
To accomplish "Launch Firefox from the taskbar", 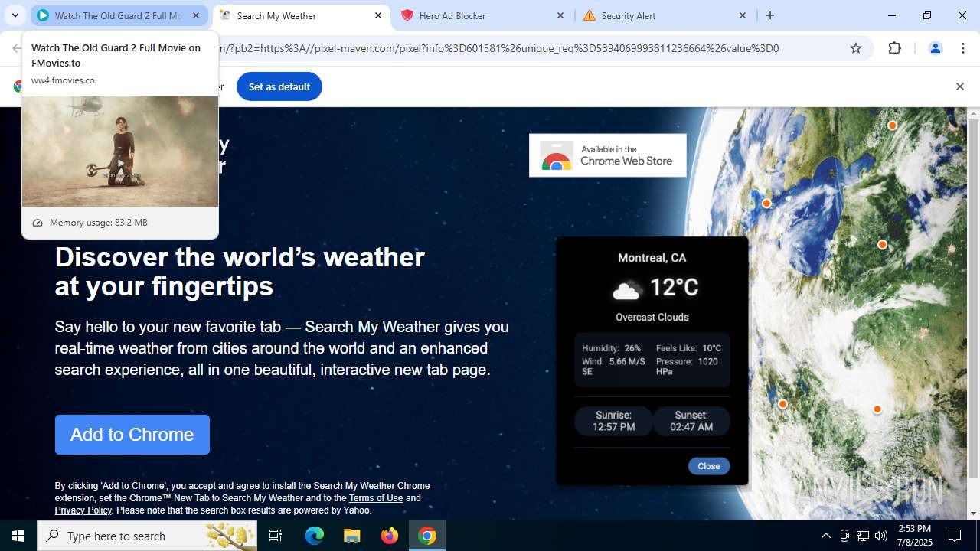I will 390,536.
